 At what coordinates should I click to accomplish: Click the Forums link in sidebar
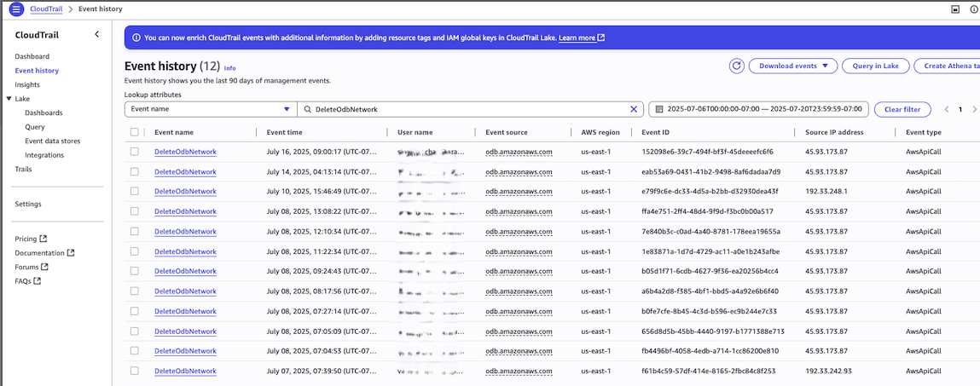click(x=27, y=267)
